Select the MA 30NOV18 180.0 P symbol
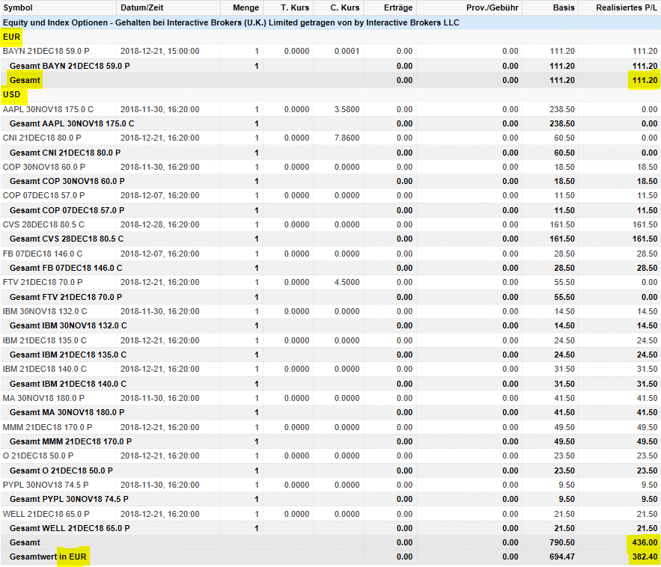Image resolution: width=661 pixels, height=567 pixels. [43, 398]
